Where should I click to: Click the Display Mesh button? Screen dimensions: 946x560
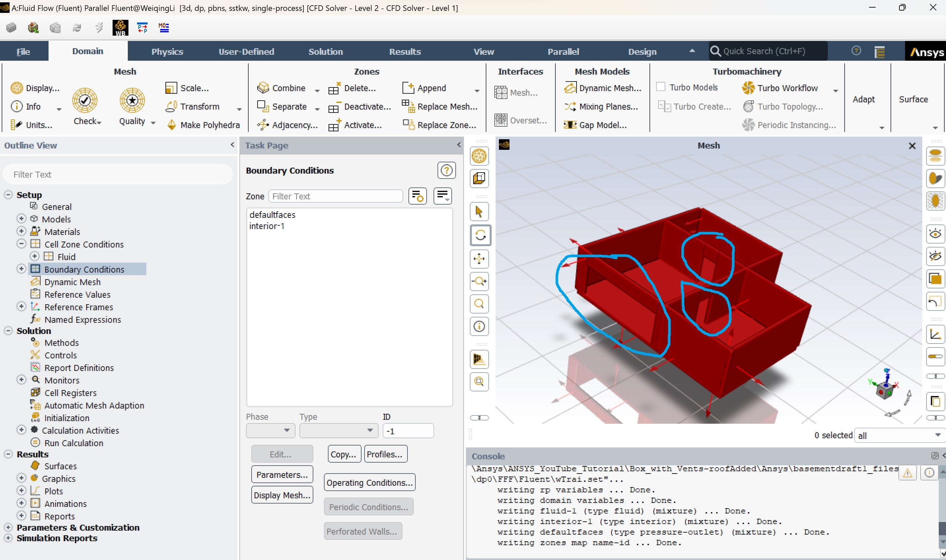click(282, 495)
